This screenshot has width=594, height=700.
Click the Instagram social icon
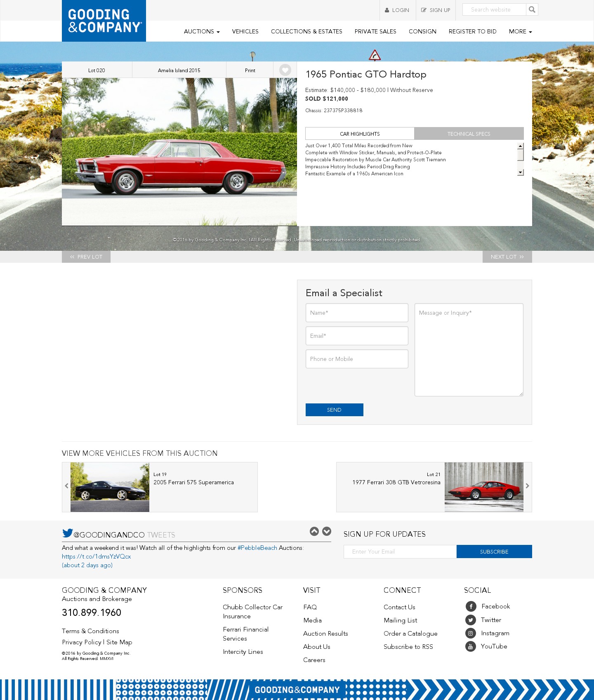click(x=471, y=633)
